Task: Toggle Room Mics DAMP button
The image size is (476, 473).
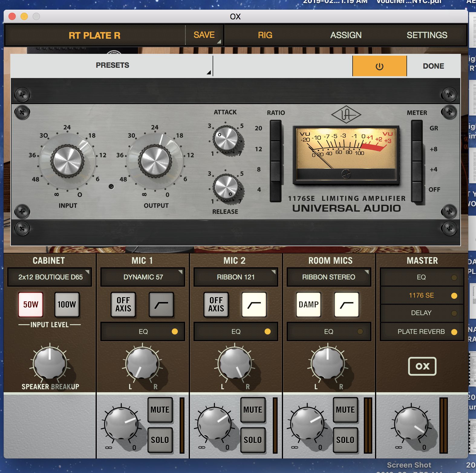Action: click(x=308, y=305)
